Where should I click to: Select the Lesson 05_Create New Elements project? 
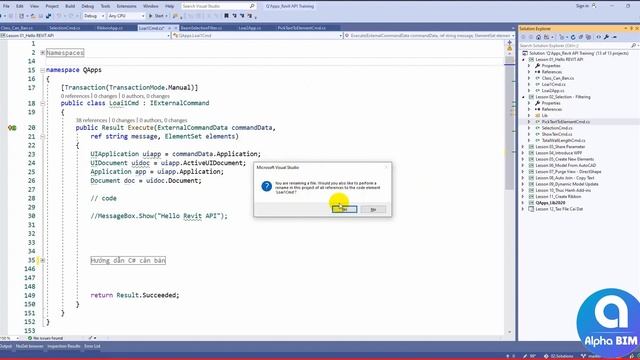point(564,159)
